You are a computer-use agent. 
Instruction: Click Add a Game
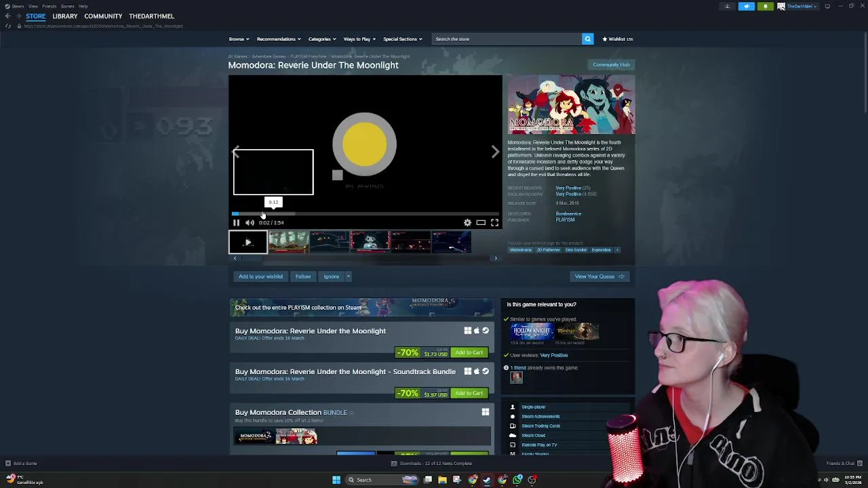point(21,464)
